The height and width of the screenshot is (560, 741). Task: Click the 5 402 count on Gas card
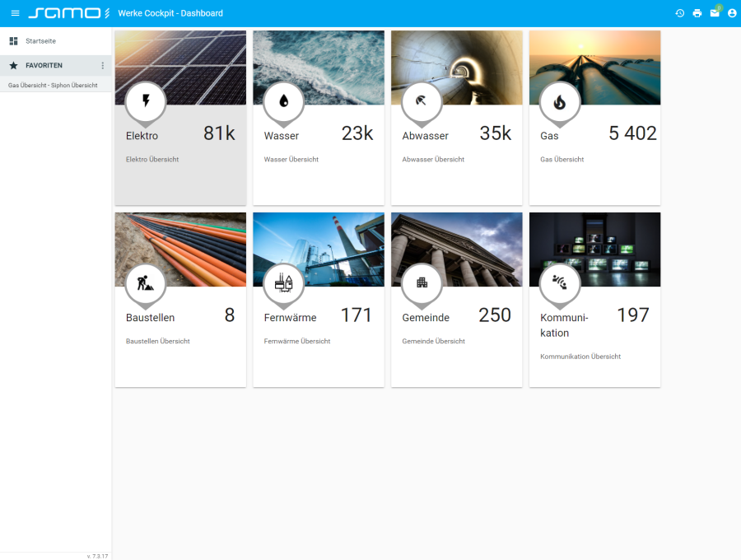(633, 133)
